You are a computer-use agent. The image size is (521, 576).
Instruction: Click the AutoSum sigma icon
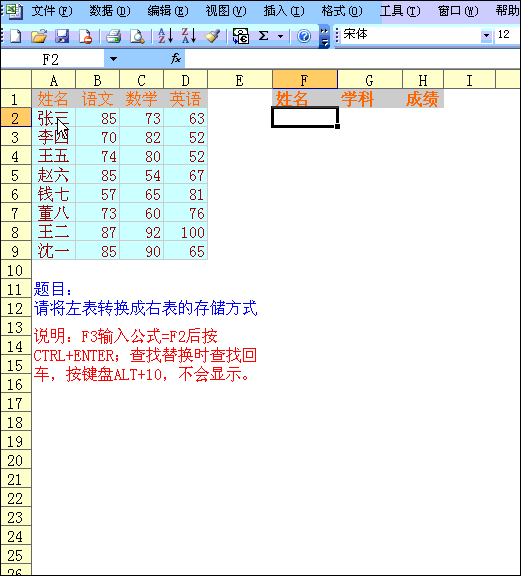tap(263, 36)
